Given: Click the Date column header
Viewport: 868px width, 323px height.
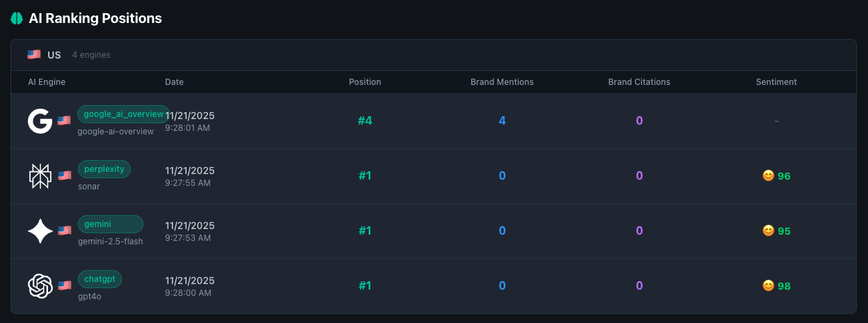Looking at the screenshot, I should [174, 82].
